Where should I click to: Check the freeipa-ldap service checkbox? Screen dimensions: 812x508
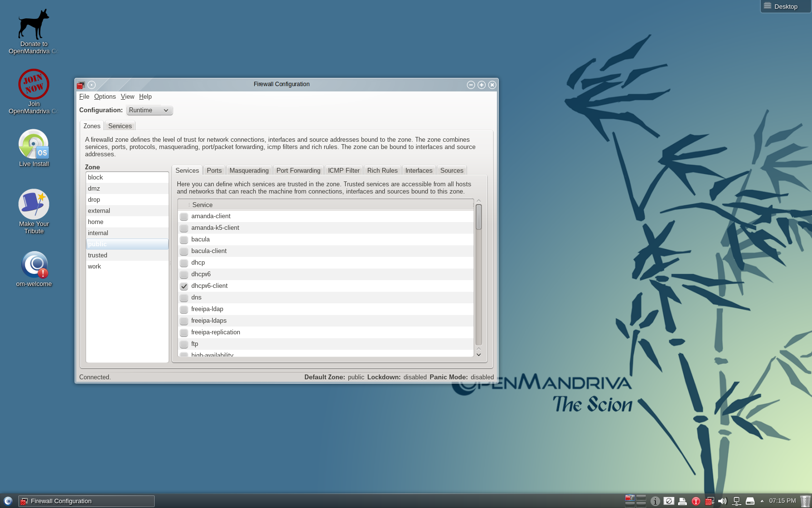click(x=184, y=309)
